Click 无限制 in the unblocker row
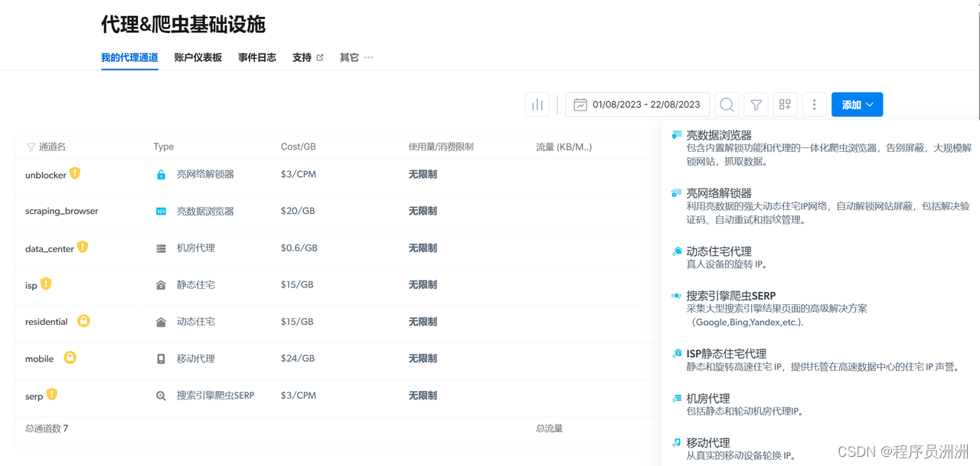This screenshot has width=980, height=466. click(423, 174)
